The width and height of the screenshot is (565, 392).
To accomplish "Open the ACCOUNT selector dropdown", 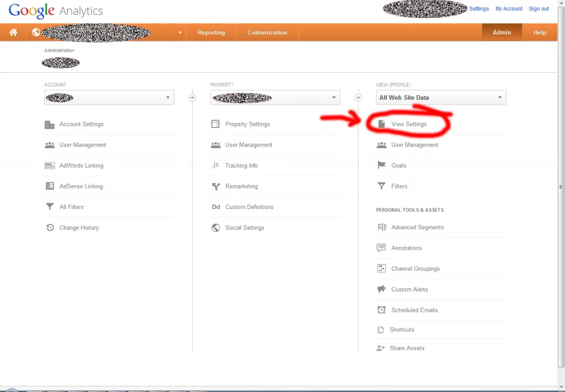I will (109, 98).
